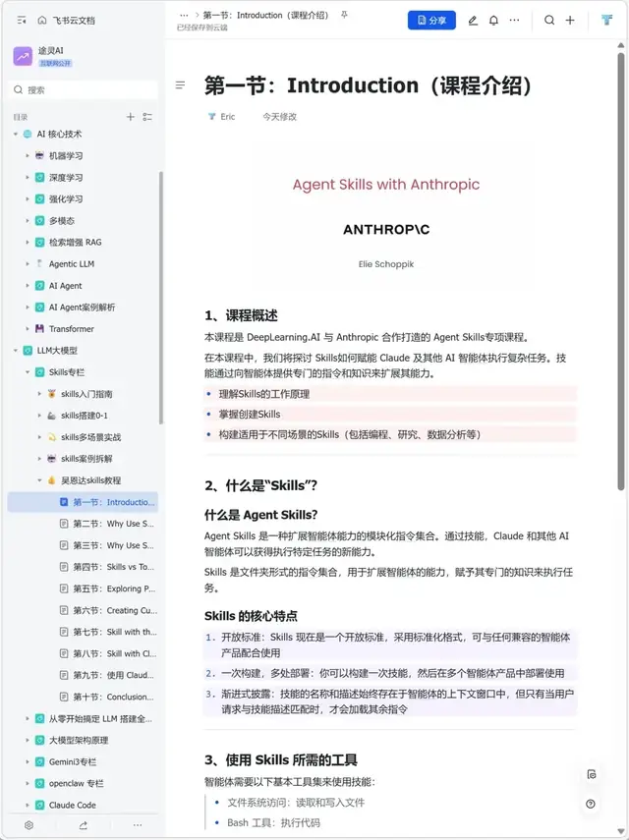Open settings gear at sidebar bottom

pos(29,825)
